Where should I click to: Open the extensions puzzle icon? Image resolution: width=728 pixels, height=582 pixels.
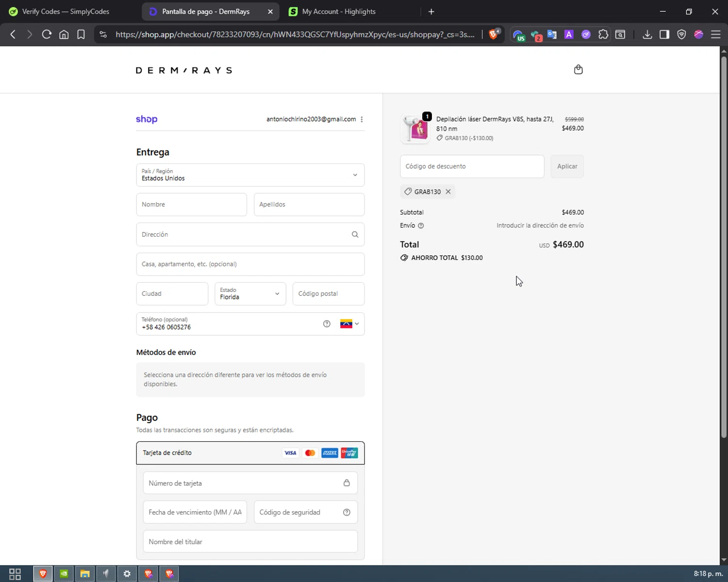pos(603,34)
